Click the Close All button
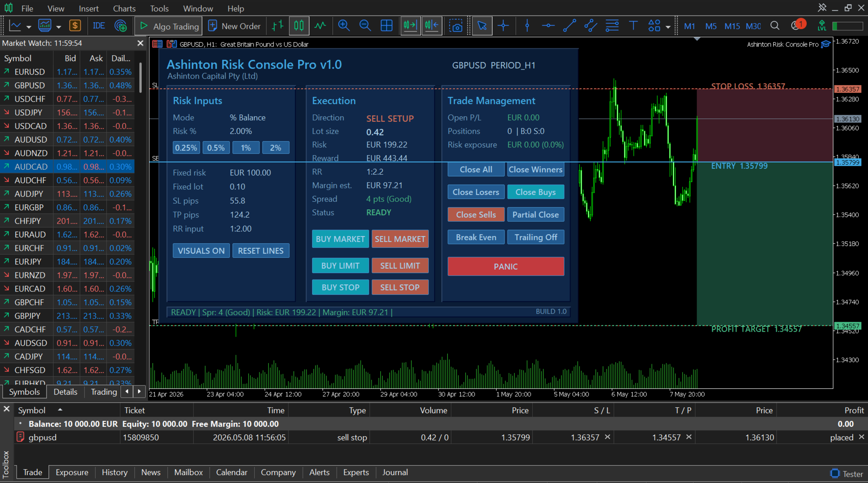The image size is (868, 483). 476,169
